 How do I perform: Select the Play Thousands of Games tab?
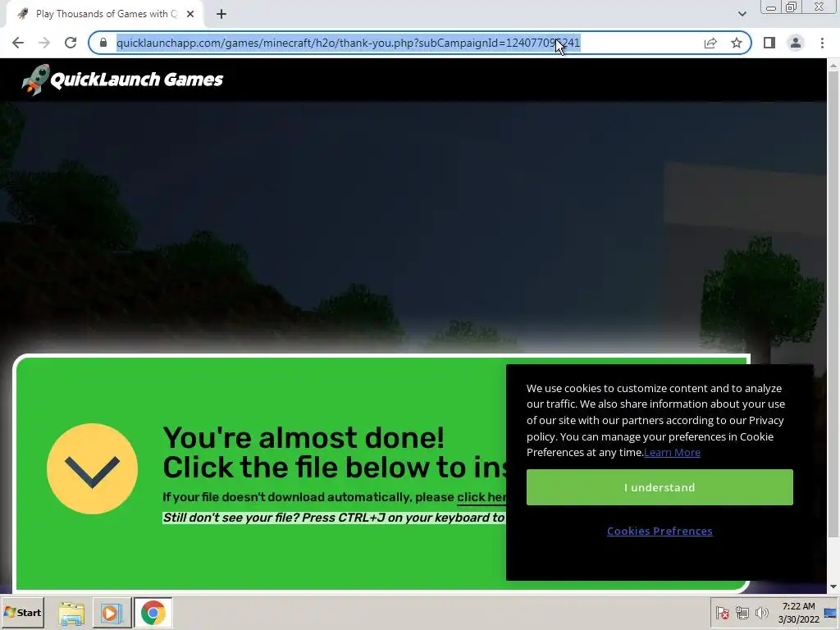(105, 15)
